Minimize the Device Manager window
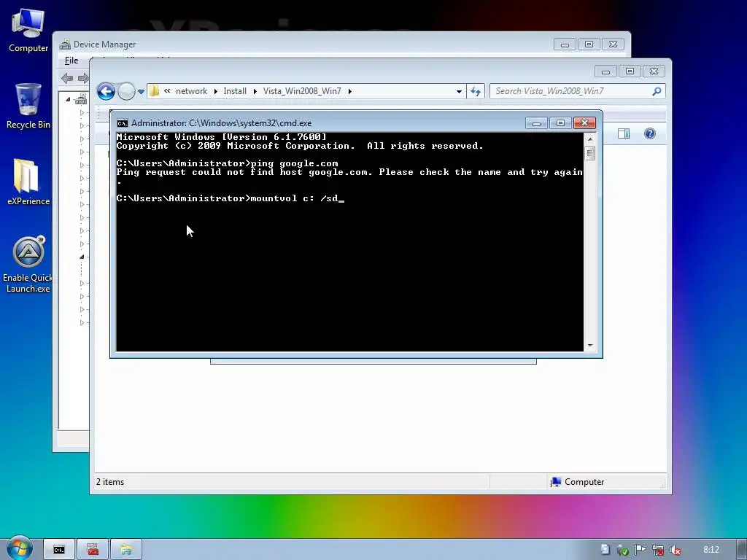Image resolution: width=747 pixels, height=560 pixels. tap(565, 44)
